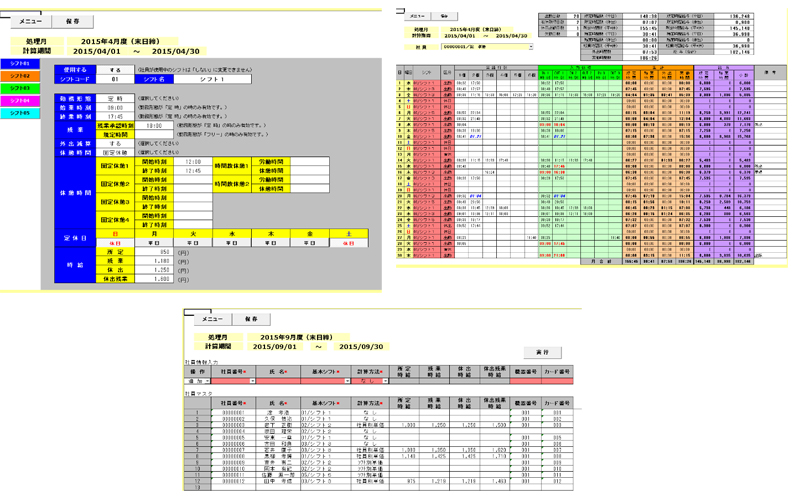Image resolution: width=800 pixels, height=500 pixels.
Task: Select employee number 00000007 in master list
Action: (x=233, y=450)
